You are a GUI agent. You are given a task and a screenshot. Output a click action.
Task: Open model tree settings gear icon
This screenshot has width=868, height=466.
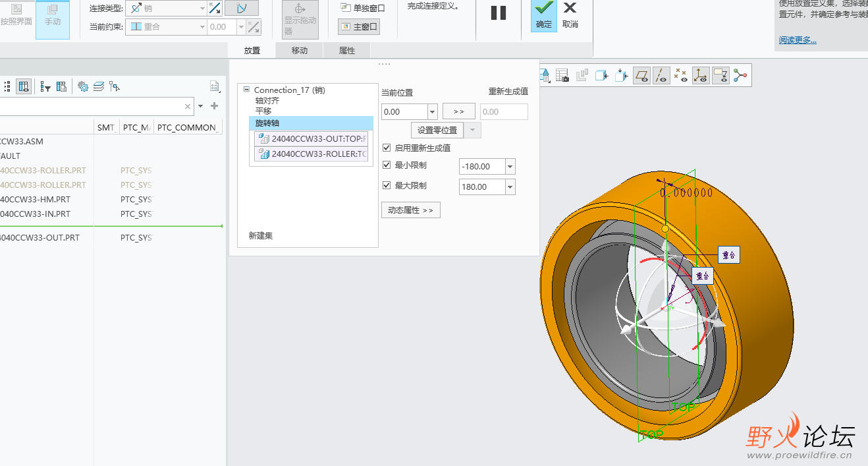click(83, 86)
